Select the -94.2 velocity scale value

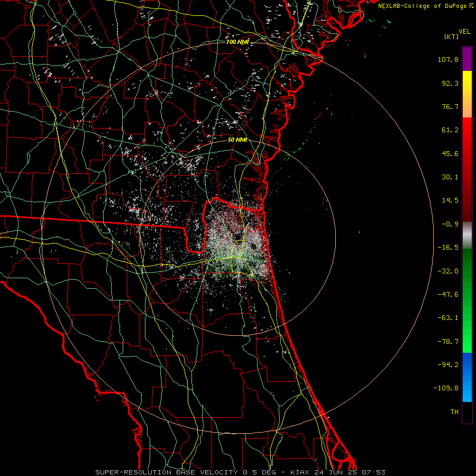448,365
